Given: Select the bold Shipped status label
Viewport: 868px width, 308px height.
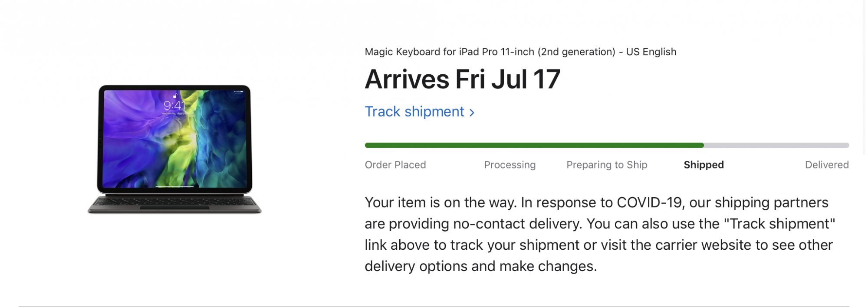Looking at the screenshot, I should point(704,165).
